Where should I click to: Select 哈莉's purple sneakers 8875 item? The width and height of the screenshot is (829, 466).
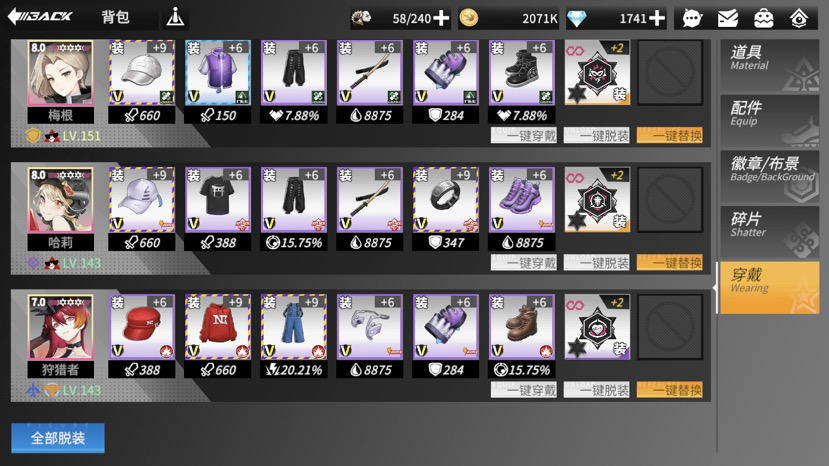(521, 200)
